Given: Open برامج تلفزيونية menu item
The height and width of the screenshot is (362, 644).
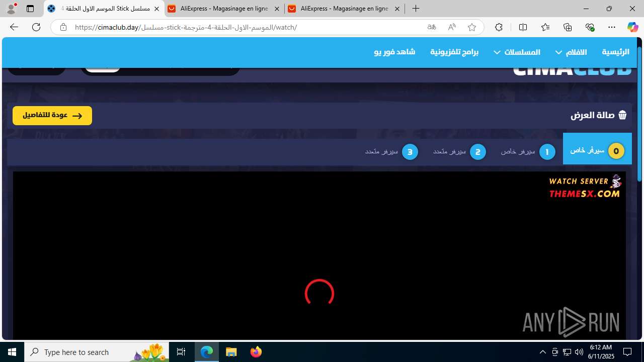Looking at the screenshot, I should (x=454, y=52).
